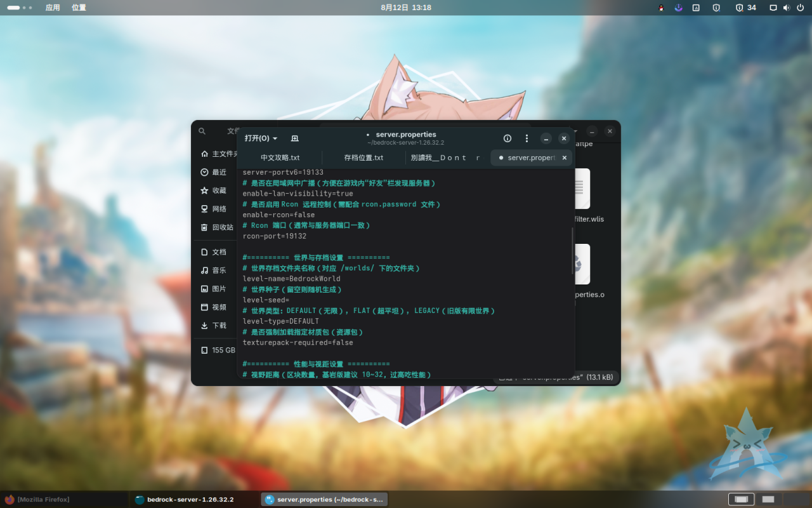Screen dimensions: 812x508
Task: Click the line enable-rcon=false
Action: [278, 215]
